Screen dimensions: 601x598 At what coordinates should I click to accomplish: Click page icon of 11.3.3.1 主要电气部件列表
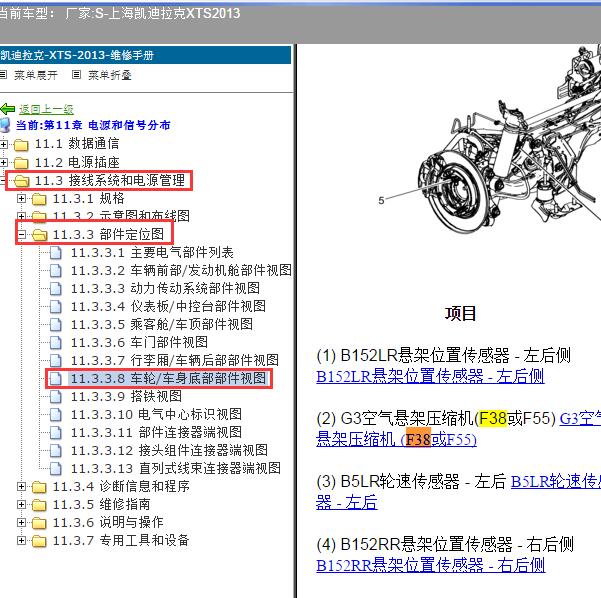[56, 253]
